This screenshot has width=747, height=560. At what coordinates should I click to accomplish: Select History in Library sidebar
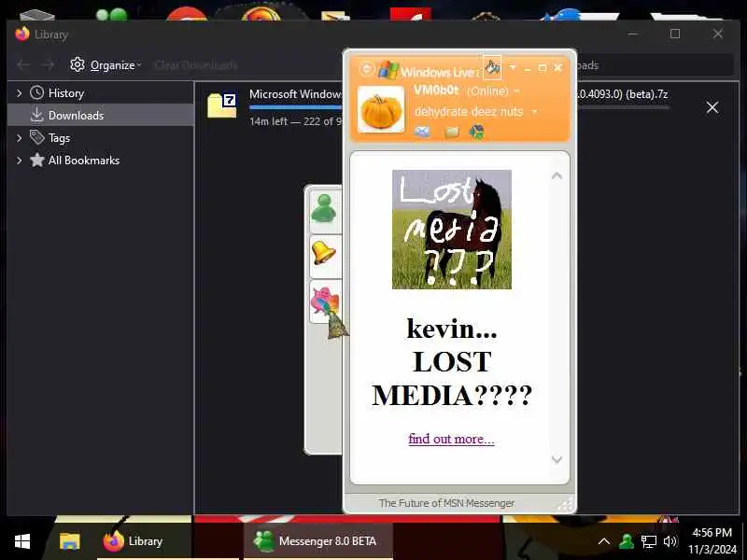65,92
